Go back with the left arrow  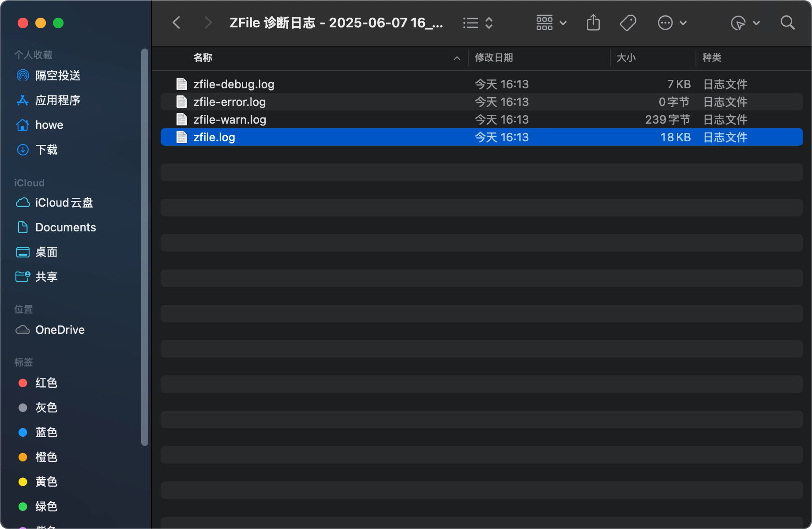tap(177, 23)
